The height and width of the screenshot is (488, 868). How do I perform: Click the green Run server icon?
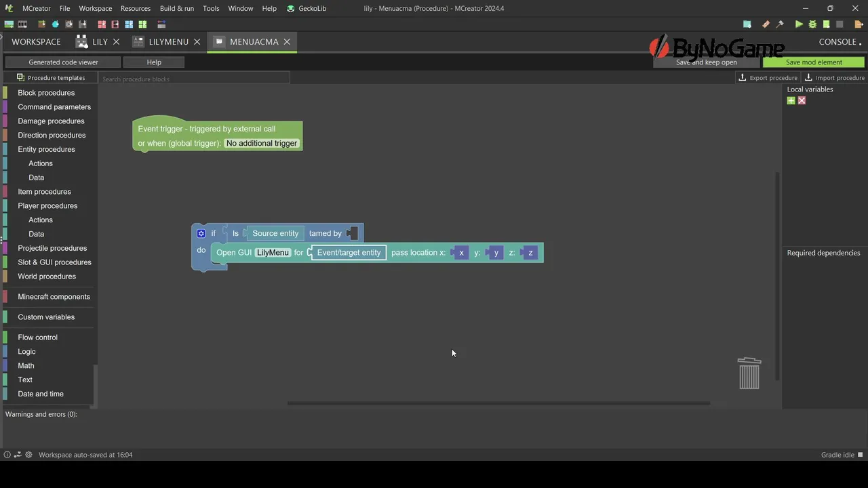826,24
